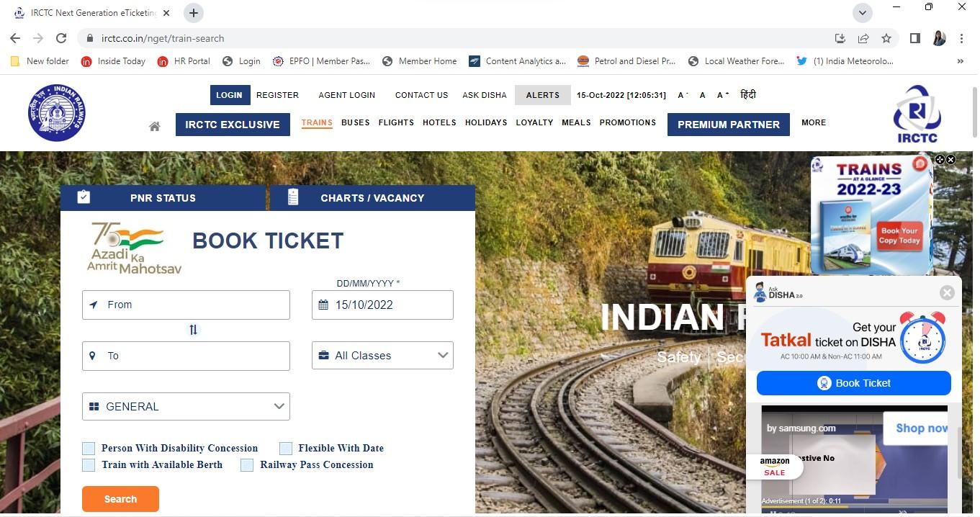
Task: Expand the MORE navigation menu
Action: coord(814,122)
